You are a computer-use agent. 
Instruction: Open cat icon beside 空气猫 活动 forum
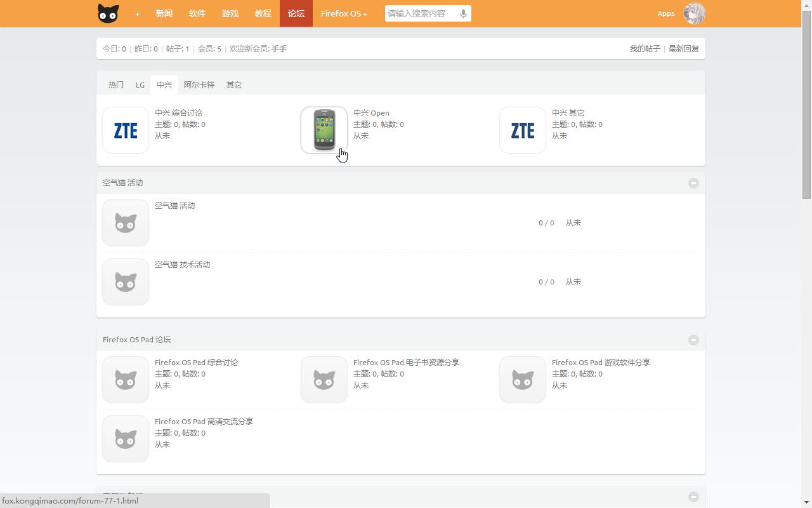126,223
